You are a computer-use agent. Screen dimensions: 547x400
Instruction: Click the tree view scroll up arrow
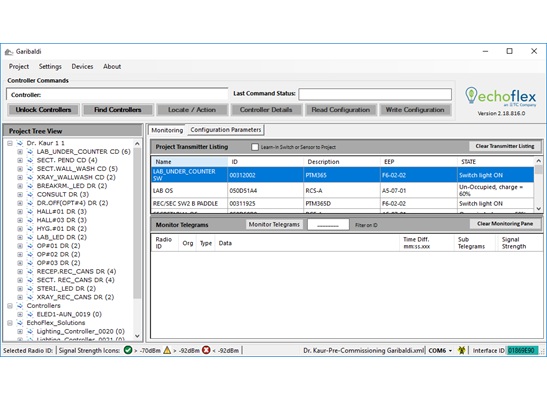[137, 144]
